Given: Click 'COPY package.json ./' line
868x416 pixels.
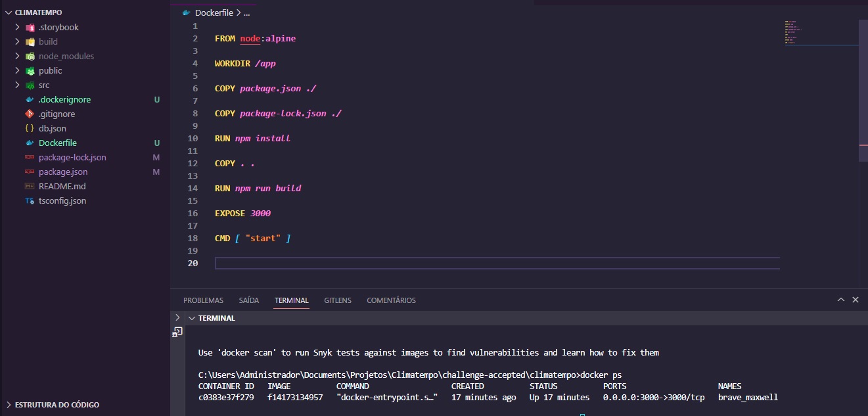Looking at the screenshot, I should 265,89.
